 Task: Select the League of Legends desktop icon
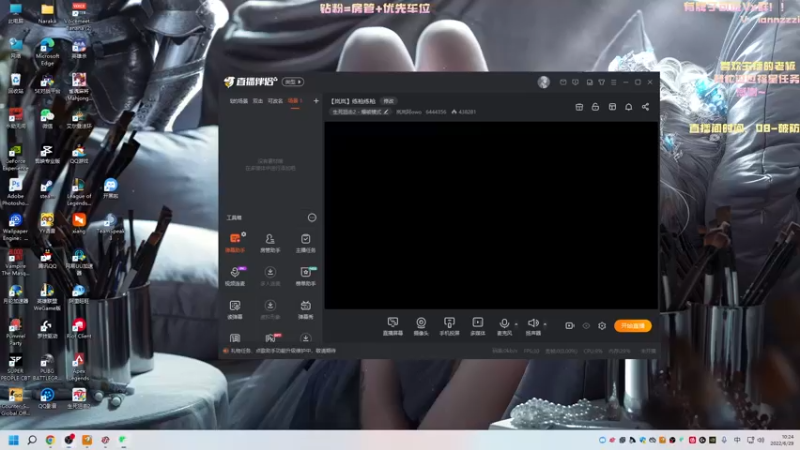point(79,192)
